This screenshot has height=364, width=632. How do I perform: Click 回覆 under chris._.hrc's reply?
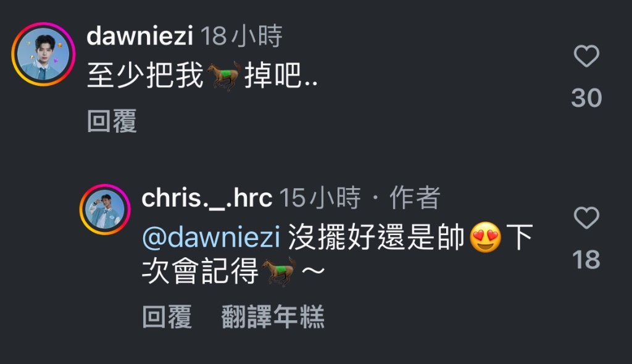pos(167,316)
